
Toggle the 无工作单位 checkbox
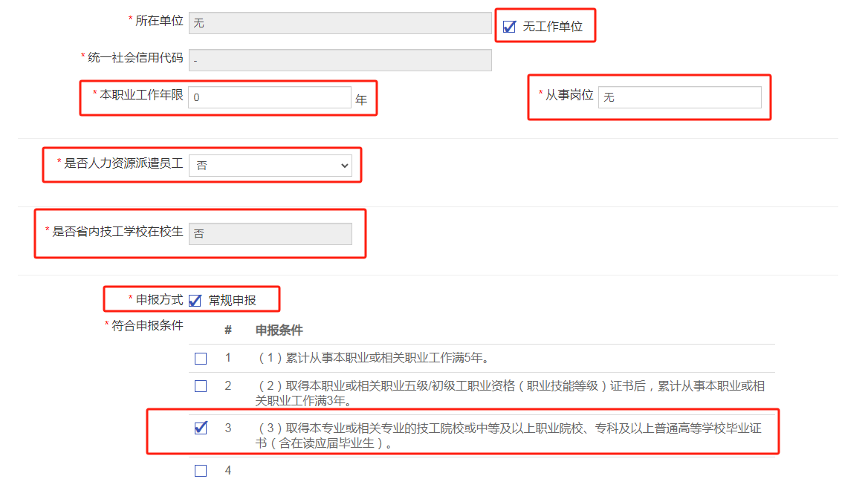click(509, 27)
